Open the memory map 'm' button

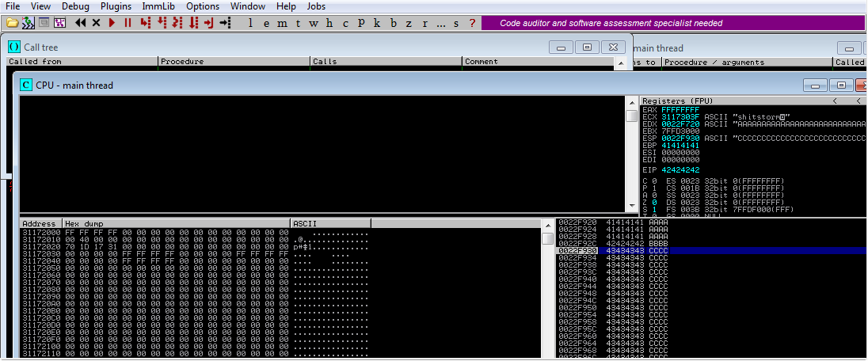coord(283,23)
